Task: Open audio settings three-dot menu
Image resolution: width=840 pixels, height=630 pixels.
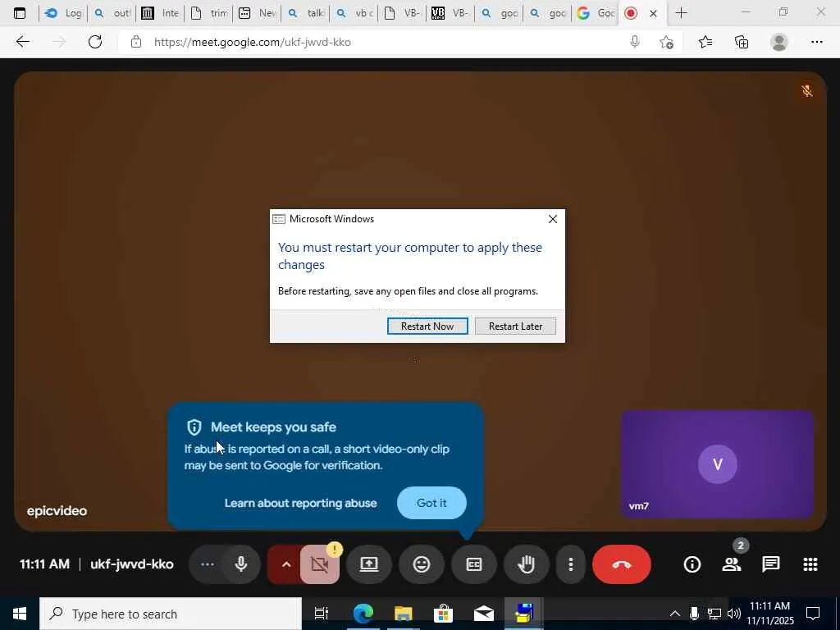Action: tap(207, 564)
